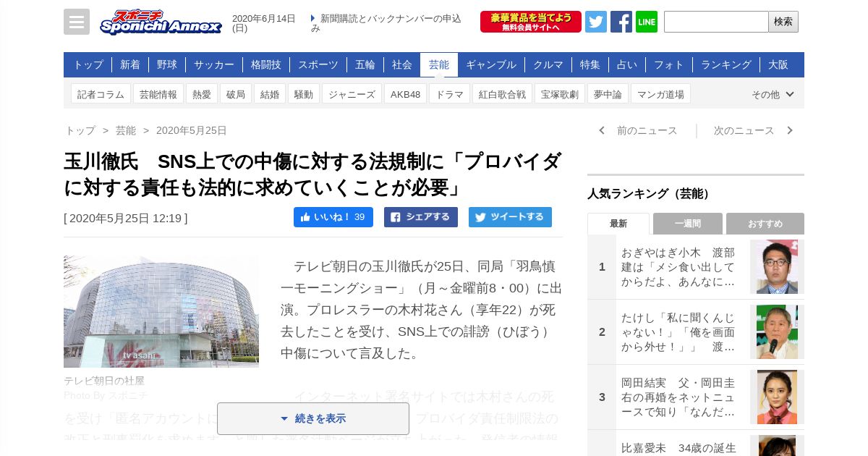Image resolution: width=868 pixels, height=456 pixels.
Task: Select the 最新 ranking tab
Action: coord(618,224)
